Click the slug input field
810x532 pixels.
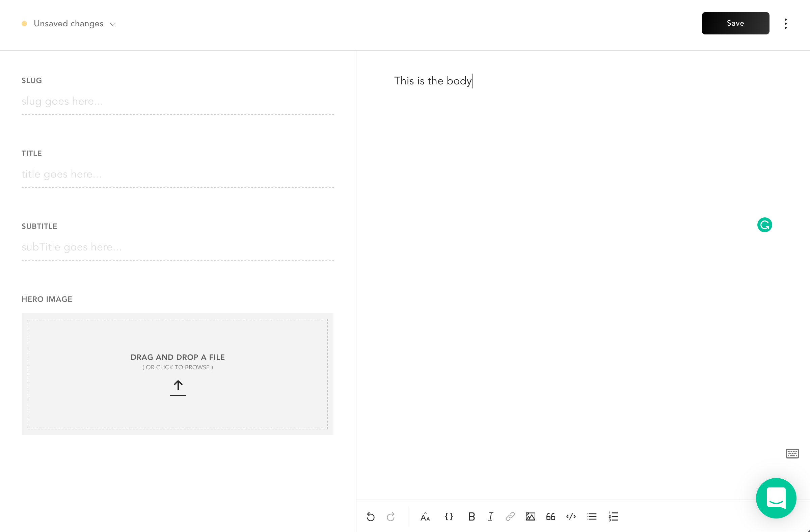[178, 101]
